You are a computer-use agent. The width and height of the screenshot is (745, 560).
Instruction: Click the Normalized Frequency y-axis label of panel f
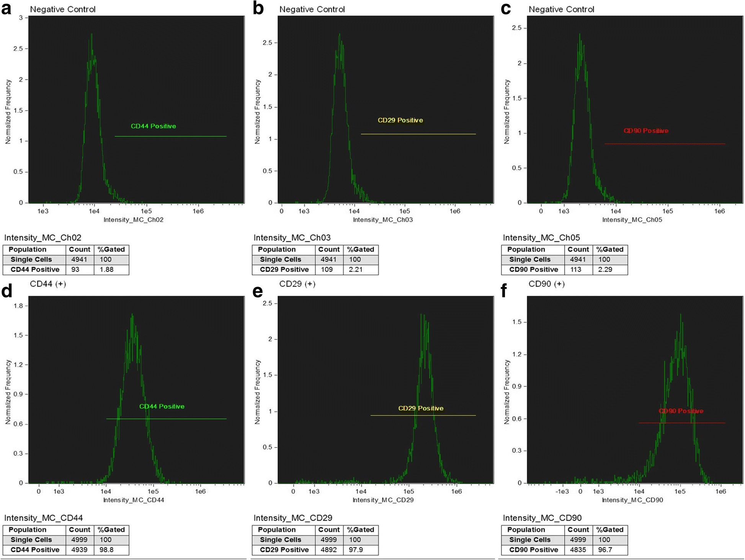click(507, 392)
